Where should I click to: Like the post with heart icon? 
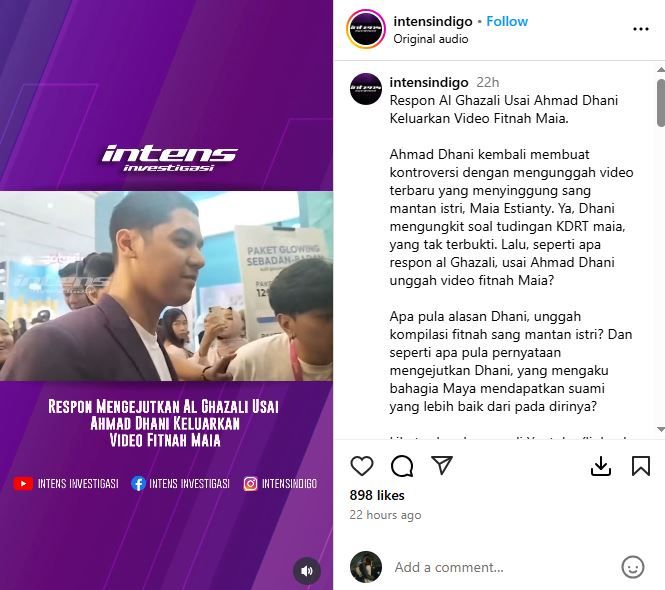362,466
